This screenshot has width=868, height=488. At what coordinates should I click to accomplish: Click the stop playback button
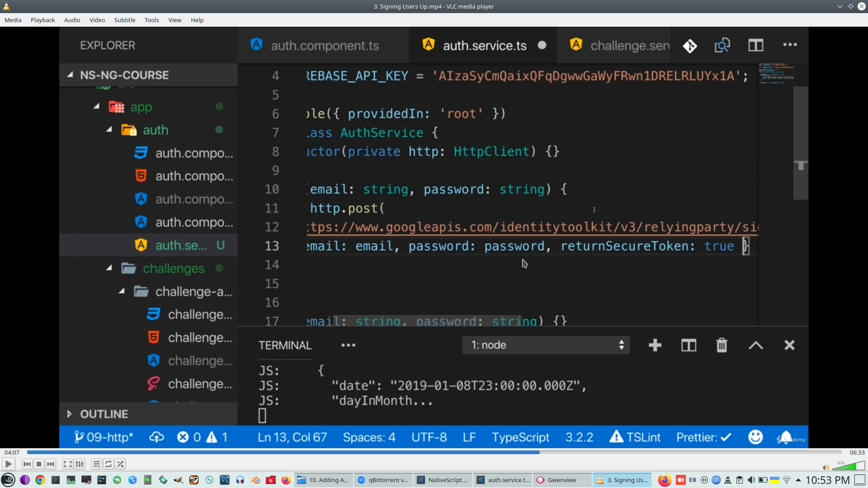(x=39, y=464)
